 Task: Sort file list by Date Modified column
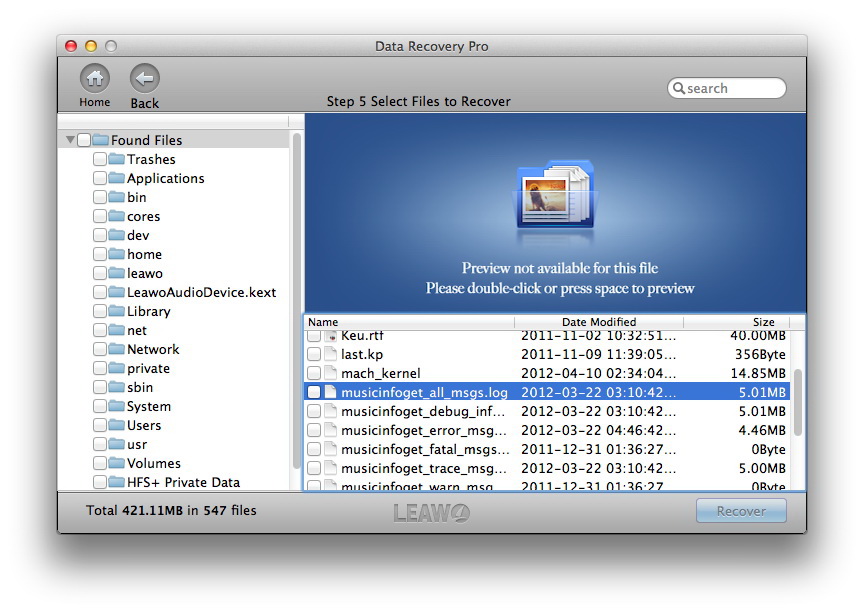pos(599,322)
